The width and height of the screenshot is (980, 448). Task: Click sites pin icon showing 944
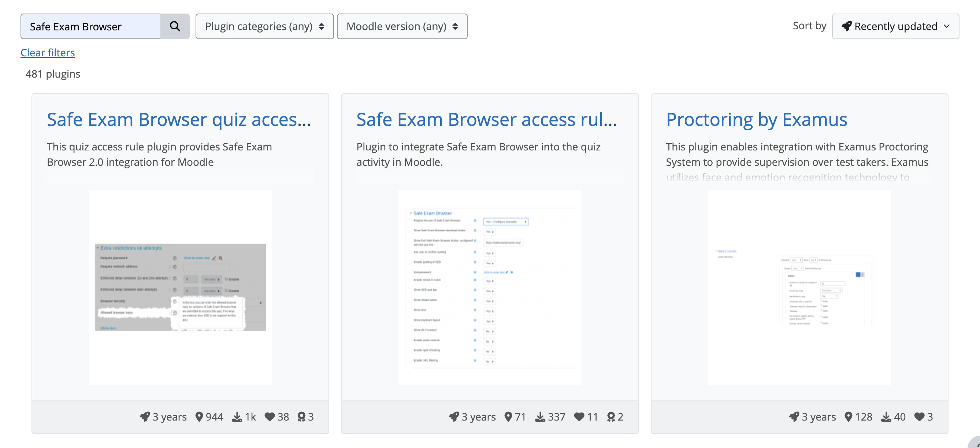click(198, 417)
